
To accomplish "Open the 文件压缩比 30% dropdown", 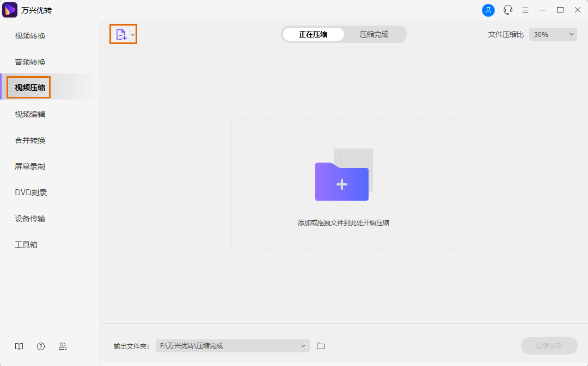I will 553,34.
